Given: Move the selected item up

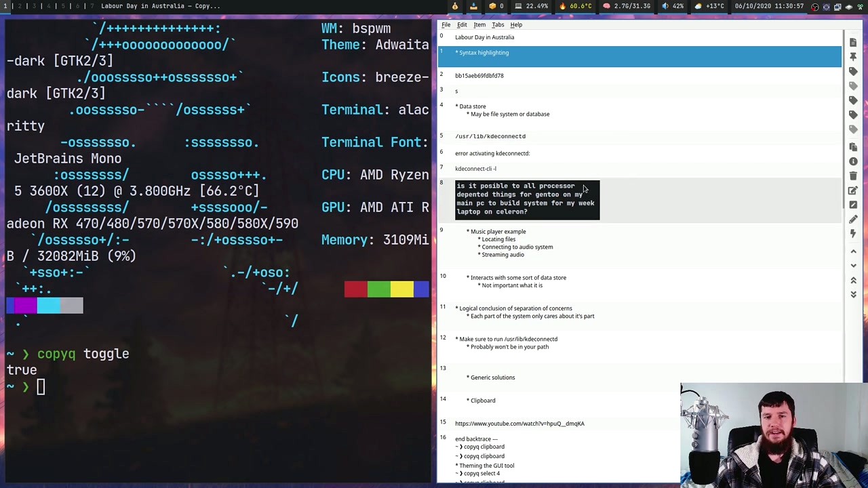Looking at the screenshot, I should point(853,251).
